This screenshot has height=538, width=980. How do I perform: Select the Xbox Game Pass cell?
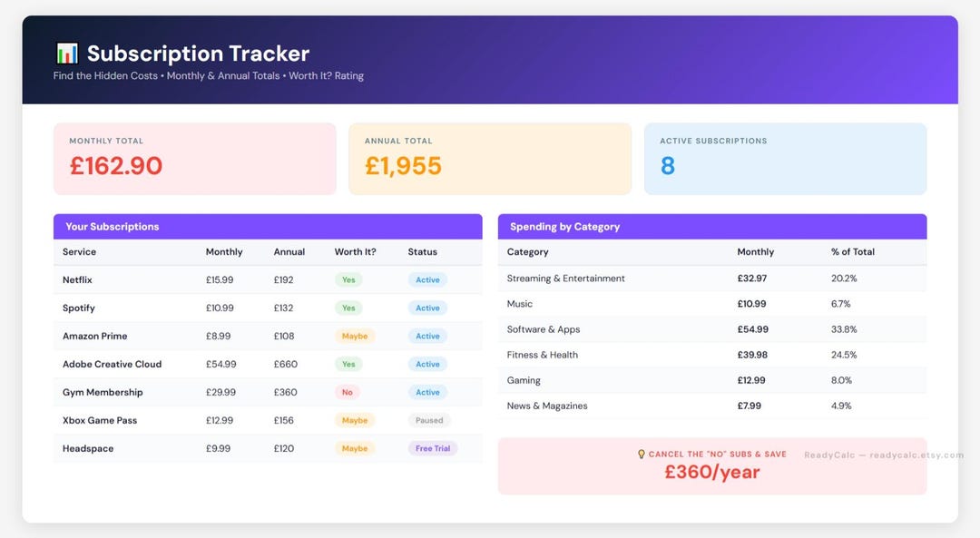click(100, 421)
